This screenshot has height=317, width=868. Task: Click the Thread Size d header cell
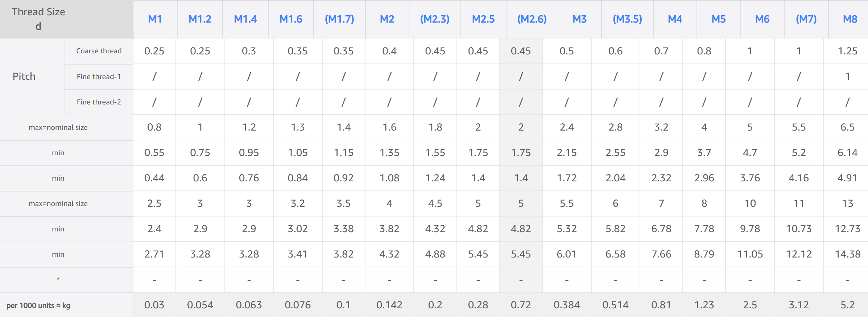[x=38, y=19]
